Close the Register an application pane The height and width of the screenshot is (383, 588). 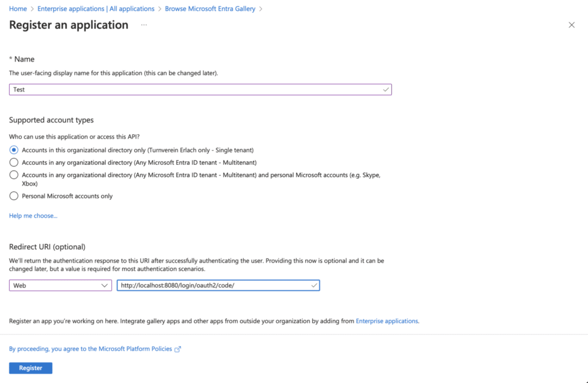pos(571,25)
